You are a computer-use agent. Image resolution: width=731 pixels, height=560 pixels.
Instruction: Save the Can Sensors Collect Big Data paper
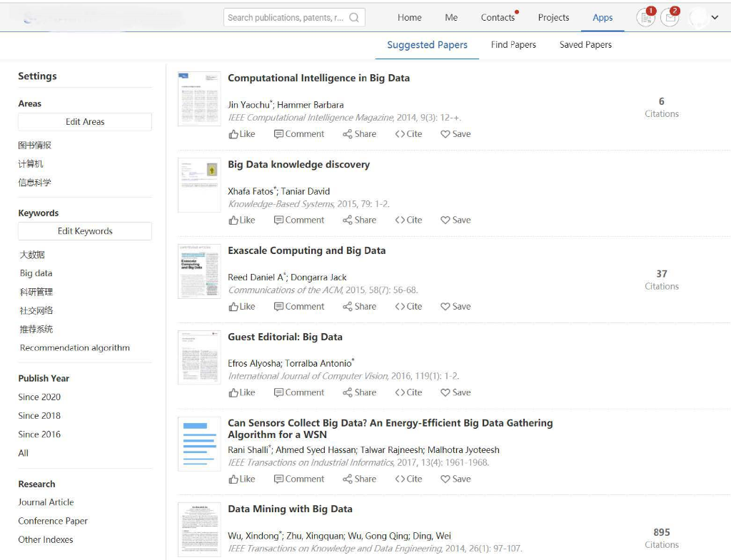(x=455, y=479)
